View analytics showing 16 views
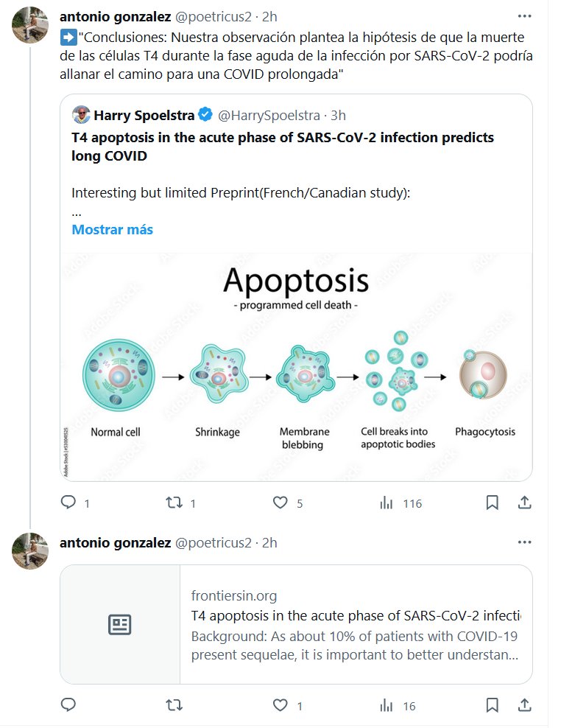 387,705
